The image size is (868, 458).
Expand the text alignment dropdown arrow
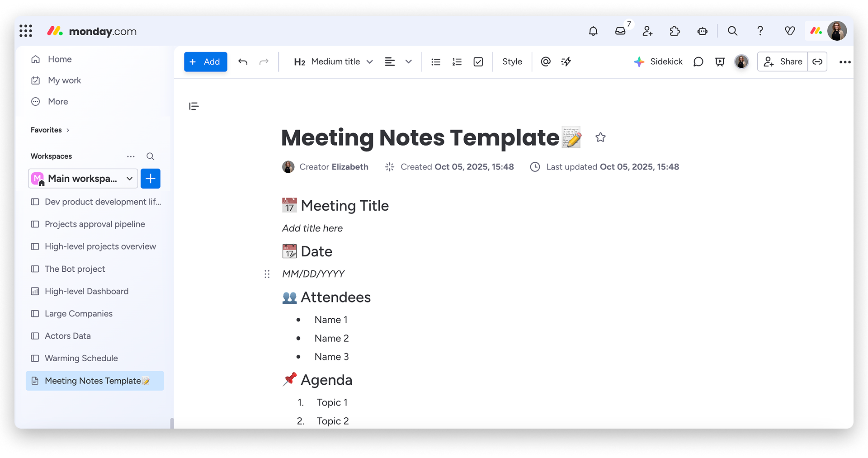pos(409,62)
